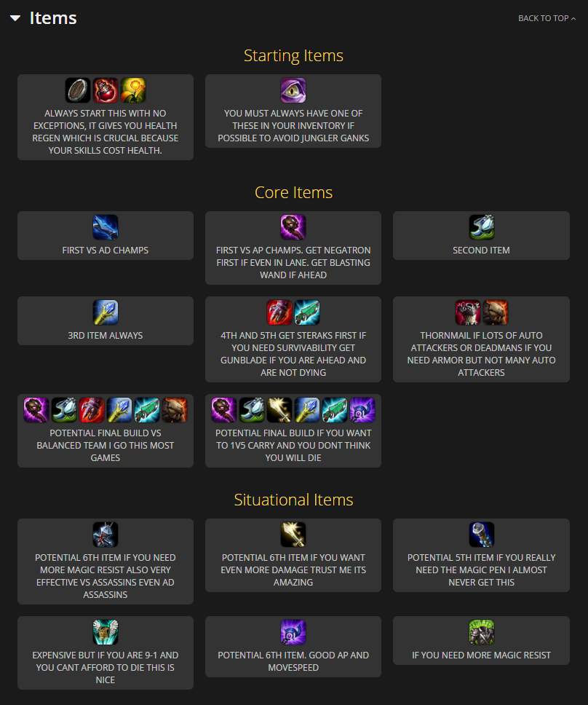Select the Thornmail icon

coord(468,312)
